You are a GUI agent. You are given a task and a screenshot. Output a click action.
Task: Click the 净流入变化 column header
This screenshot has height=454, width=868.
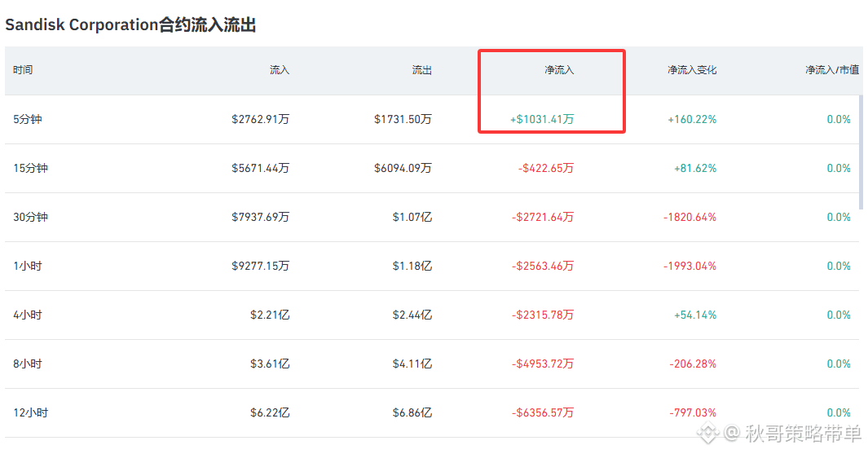(692, 70)
